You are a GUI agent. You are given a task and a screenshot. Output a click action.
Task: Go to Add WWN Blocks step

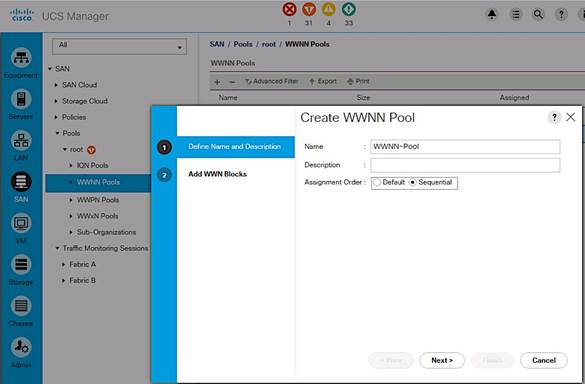(218, 174)
